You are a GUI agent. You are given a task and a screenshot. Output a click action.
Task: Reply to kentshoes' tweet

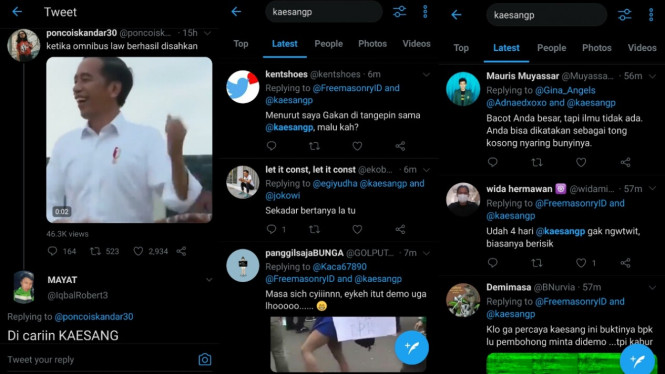coord(271,146)
